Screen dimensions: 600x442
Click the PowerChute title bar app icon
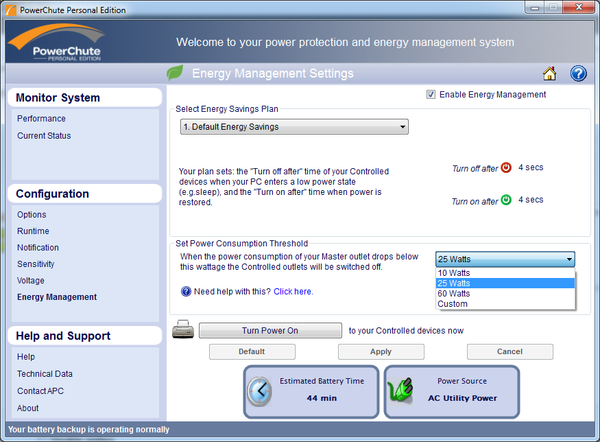(x=11, y=10)
